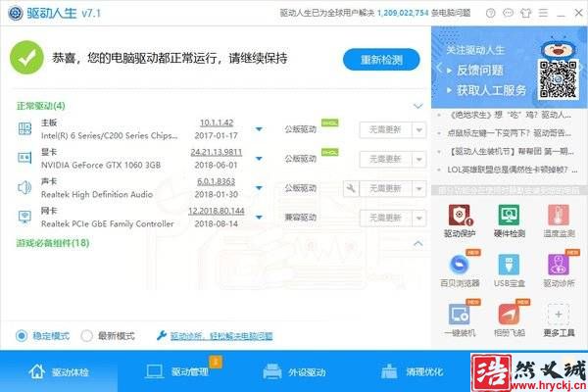Screen dimensions: 588x392
Task: Launch the 一键装机 tool
Action: click(x=460, y=319)
